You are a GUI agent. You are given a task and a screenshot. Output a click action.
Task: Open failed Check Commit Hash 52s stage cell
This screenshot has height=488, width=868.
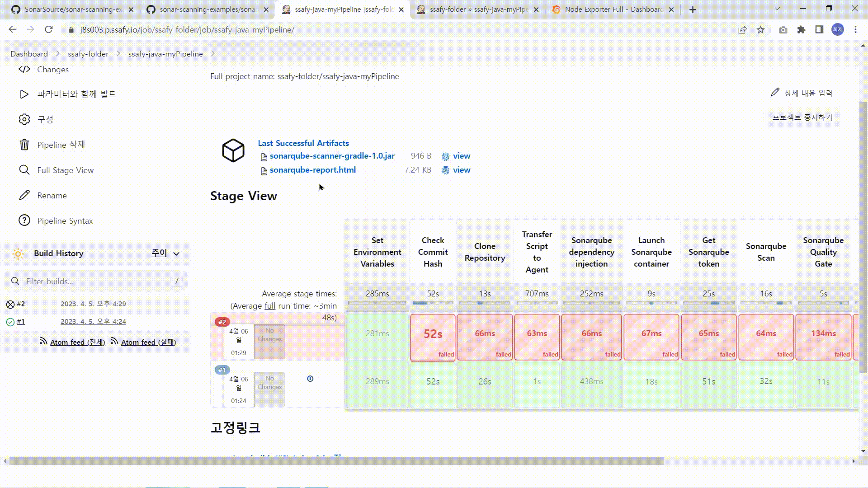coord(433,337)
